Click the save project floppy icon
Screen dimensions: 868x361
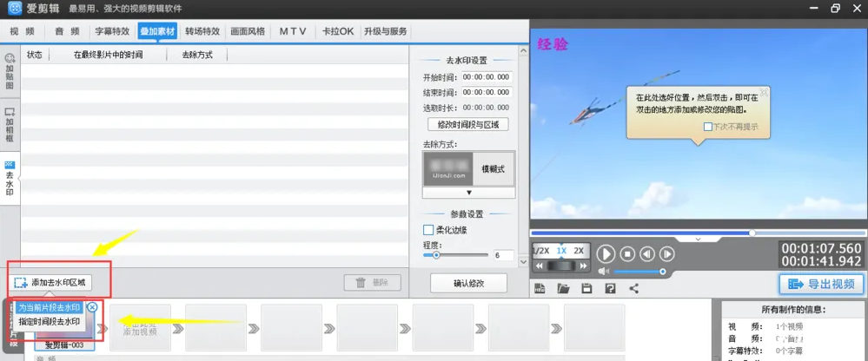click(586, 288)
